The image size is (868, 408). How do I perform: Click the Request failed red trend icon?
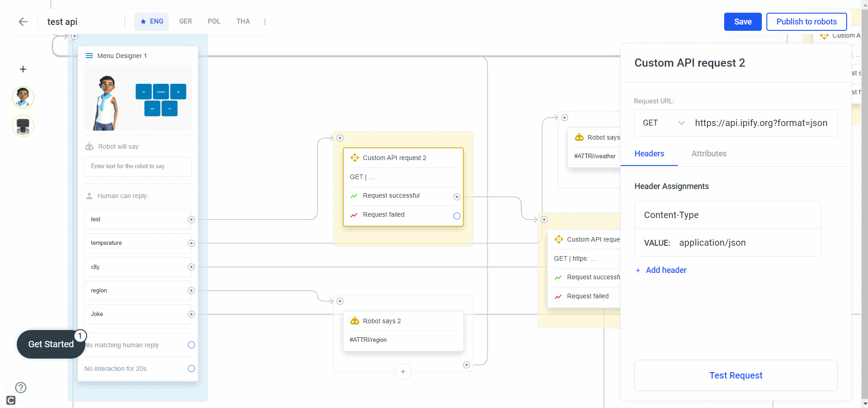click(354, 215)
